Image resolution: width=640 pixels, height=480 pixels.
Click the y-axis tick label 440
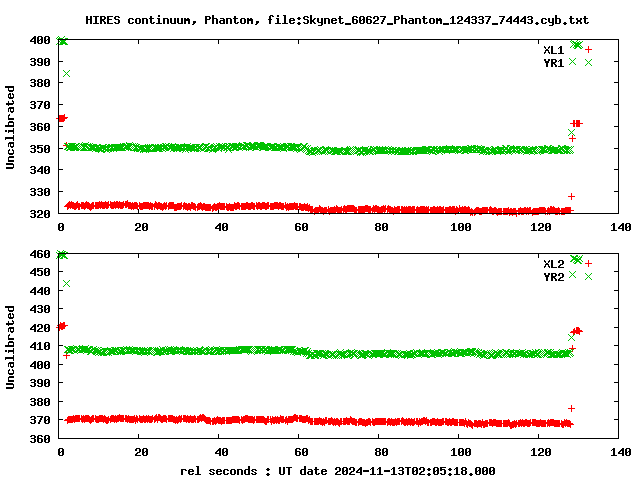40,291
